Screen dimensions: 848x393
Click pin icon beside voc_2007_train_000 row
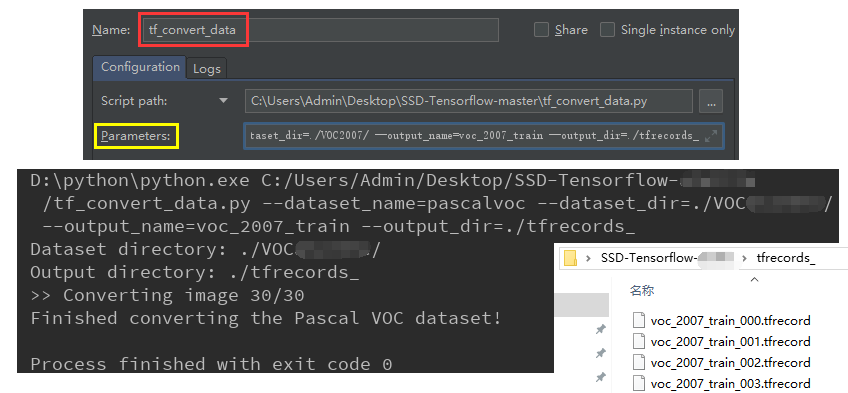600,329
